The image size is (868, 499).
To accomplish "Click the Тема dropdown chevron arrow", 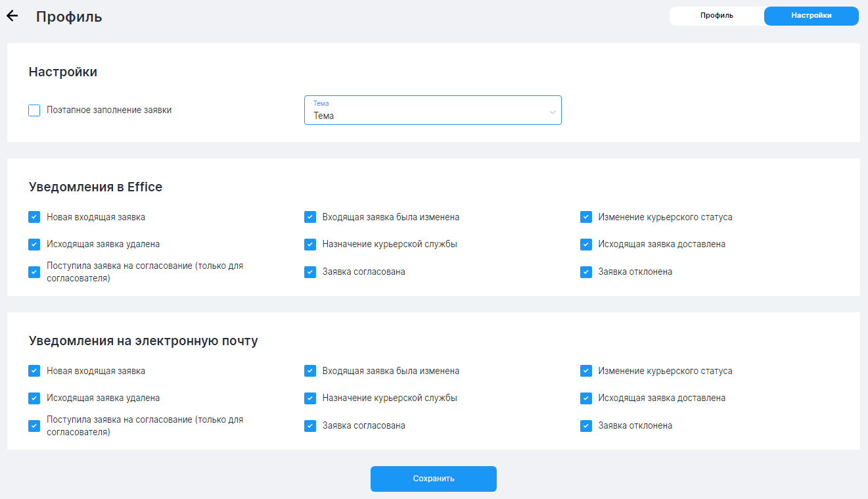I will pyautogui.click(x=552, y=112).
